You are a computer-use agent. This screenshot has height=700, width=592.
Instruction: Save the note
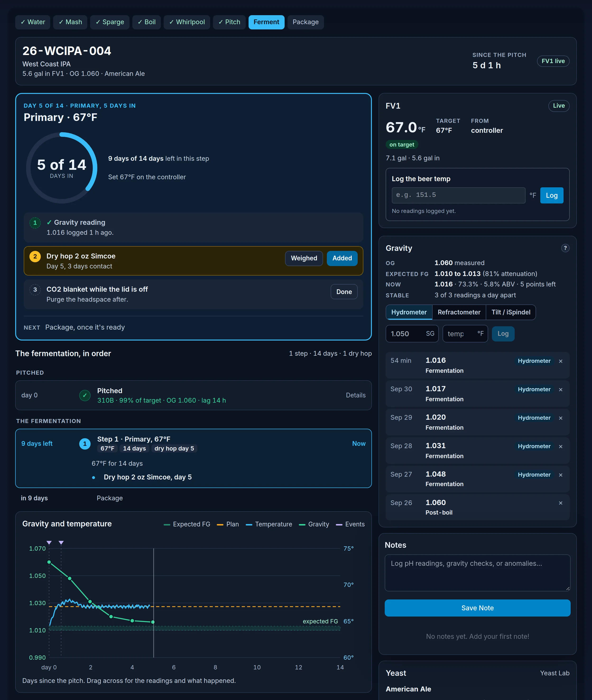[477, 608]
